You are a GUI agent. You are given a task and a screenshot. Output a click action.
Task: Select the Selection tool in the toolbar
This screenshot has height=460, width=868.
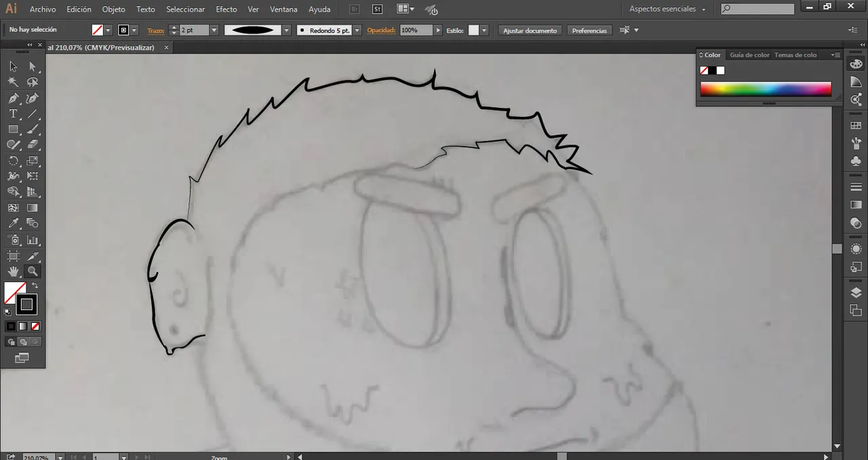tap(12, 66)
